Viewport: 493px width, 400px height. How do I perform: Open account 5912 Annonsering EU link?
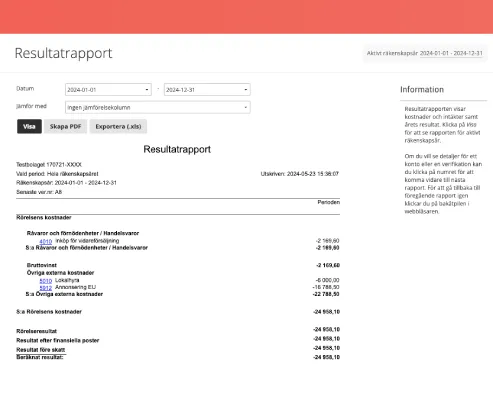click(x=46, y=288)
